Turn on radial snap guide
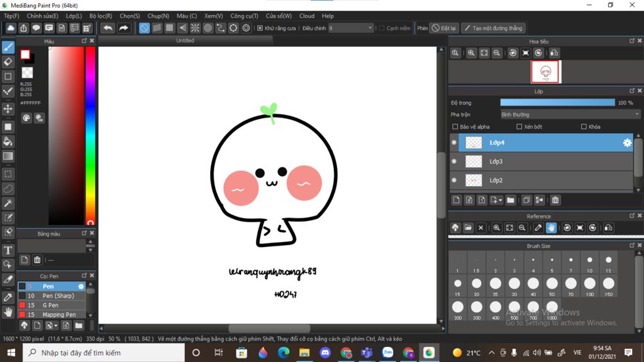This screenshot has width=644, height=362. pyautogui.click(x=195, y=28)
